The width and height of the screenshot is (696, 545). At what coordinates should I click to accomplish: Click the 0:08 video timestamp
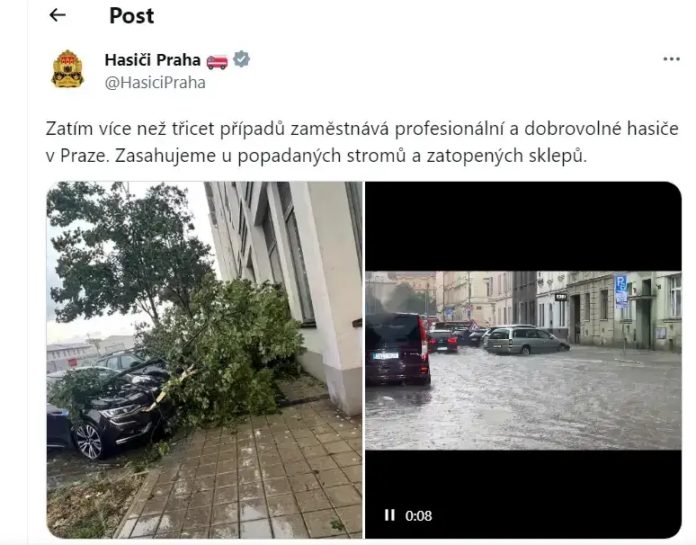[x=418, y=516]
